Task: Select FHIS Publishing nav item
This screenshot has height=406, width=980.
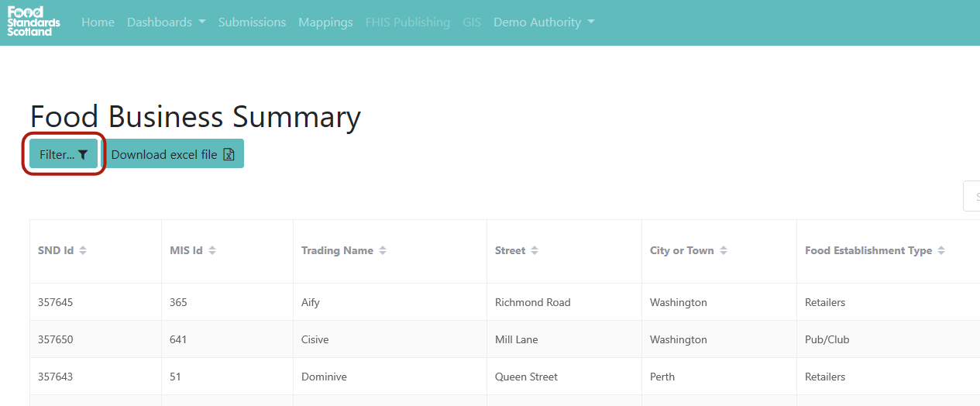Action: coord(407,22)
